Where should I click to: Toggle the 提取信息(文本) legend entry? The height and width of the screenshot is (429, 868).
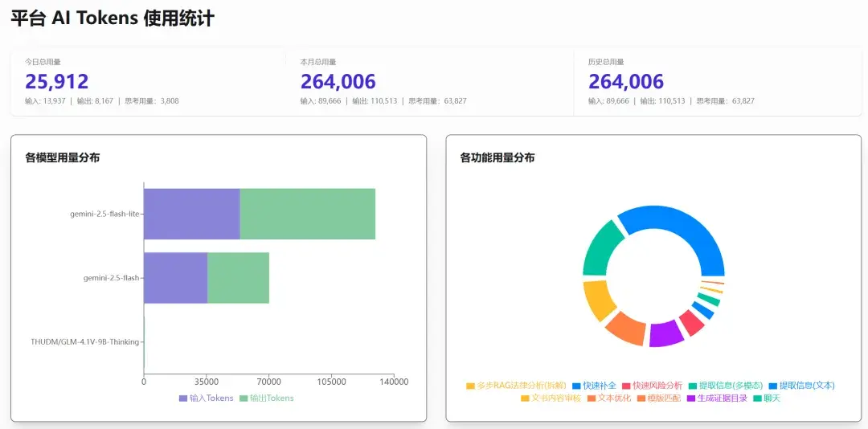pyautogui.click(x=801, y=386)
